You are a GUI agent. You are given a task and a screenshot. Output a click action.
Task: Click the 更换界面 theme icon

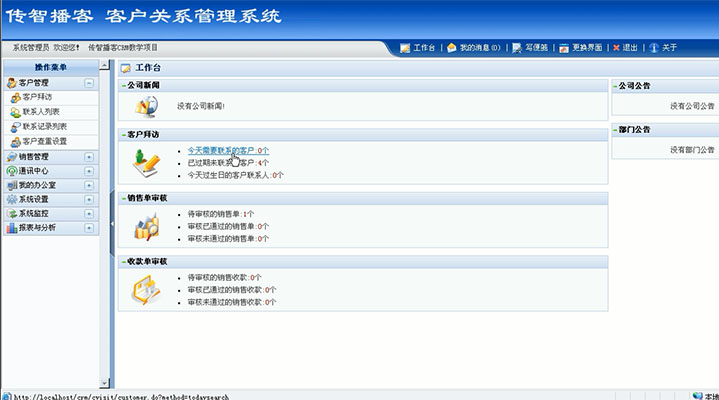click(x=564, y=48)
